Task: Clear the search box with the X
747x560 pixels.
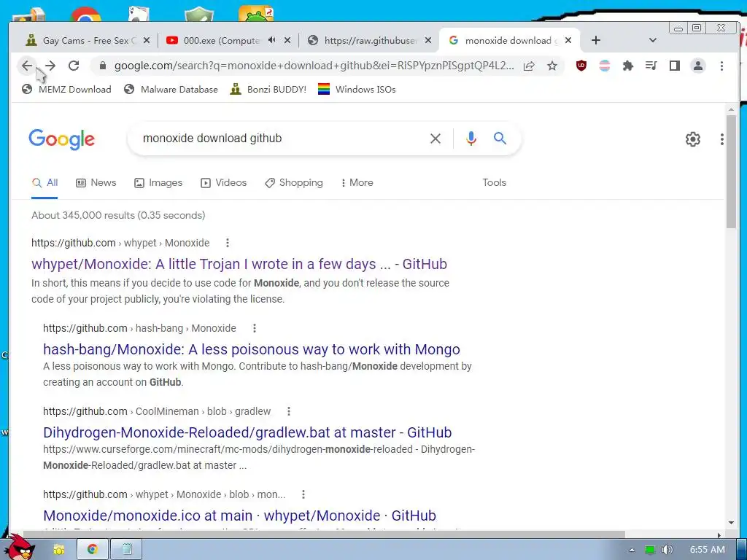Action: [436, 139]
